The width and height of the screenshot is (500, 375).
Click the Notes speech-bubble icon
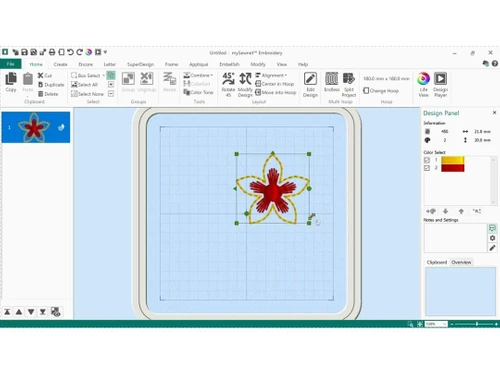[x=492, y=228]
